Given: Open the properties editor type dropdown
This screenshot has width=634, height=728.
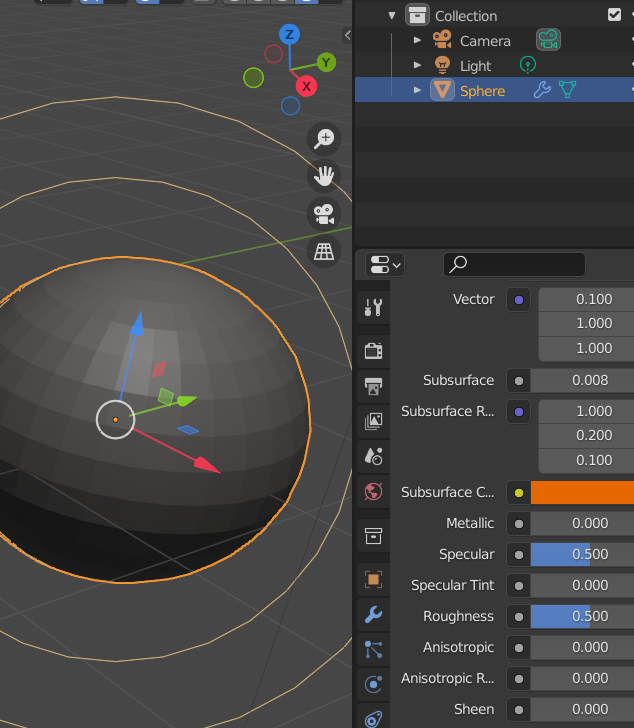Looking at the screenshot, I should point(385,265).
